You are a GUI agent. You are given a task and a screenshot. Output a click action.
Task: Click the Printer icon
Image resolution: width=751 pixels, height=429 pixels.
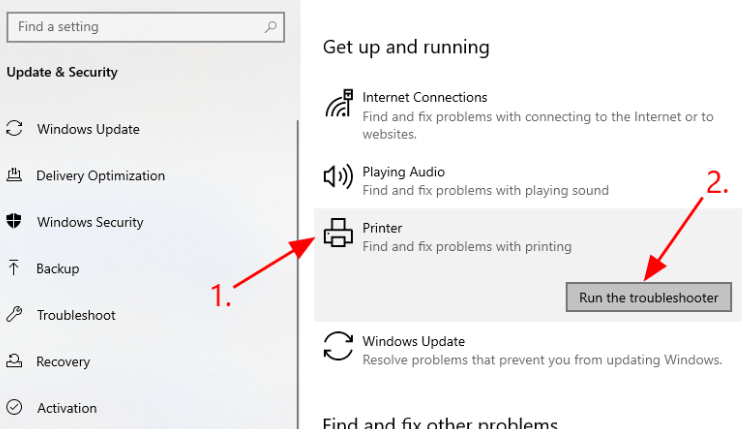pyautogui.click(x=339, y=234)
